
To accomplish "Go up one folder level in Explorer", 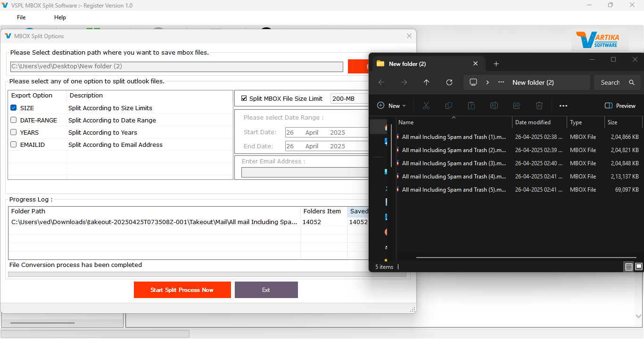I will click(x=427, y=82).
